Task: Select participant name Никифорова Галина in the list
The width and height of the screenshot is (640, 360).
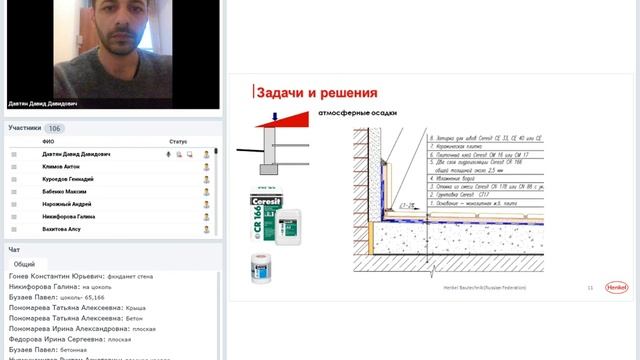Action: pos(69,217)
